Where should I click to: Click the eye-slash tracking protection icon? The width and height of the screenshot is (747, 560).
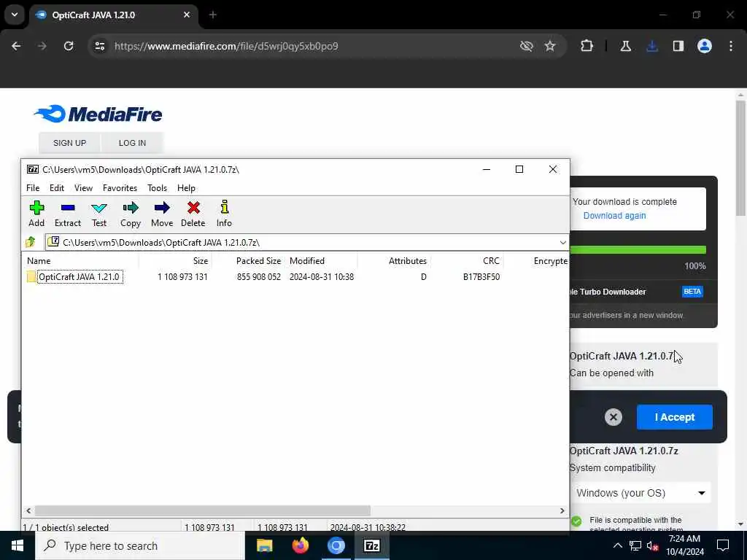coord(526,46)
